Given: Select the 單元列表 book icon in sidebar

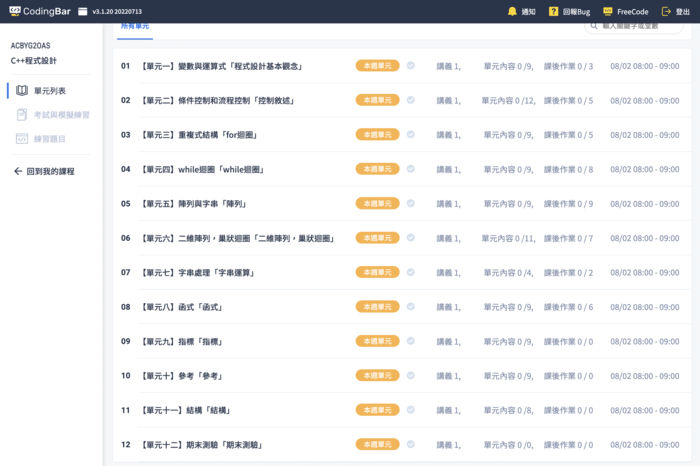Looking at the screenshot, I should pos(22,90).
